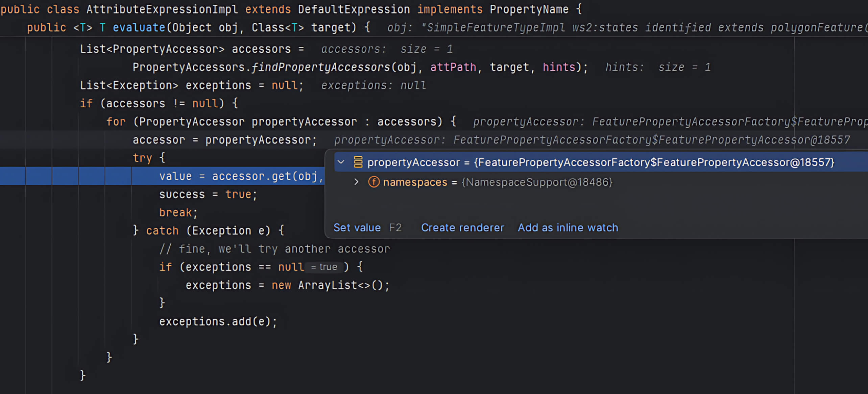
Task: Click Add as inline watch
Action: click(568, 228)
